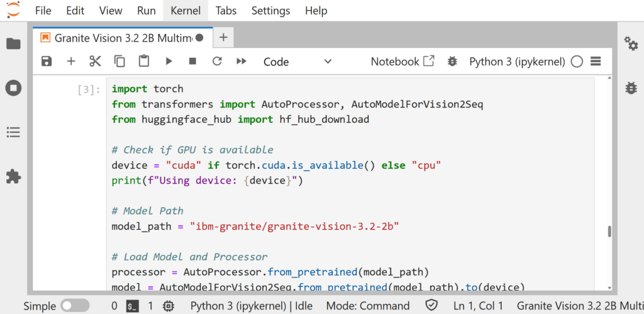Image resolution: width=644 pixels, height=314 pixels.
Task: Click Ln 1, Col 1 cursor position
Action: pos(478,306)
